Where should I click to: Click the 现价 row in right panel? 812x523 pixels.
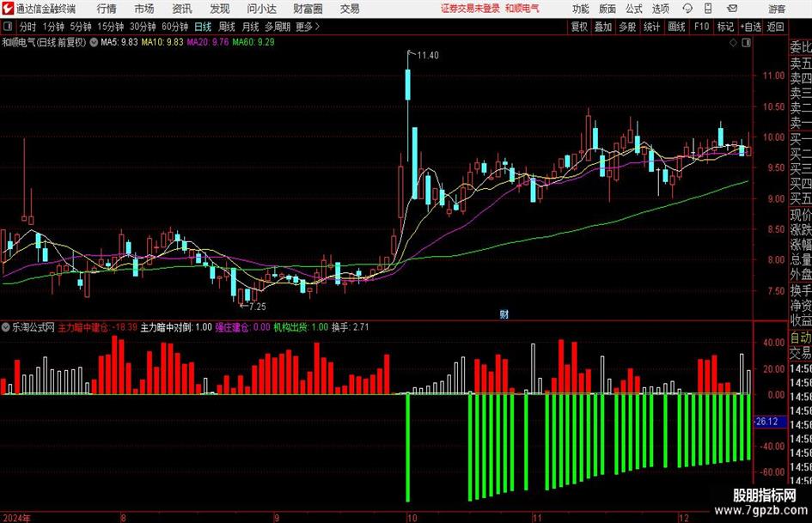point(801,215)
